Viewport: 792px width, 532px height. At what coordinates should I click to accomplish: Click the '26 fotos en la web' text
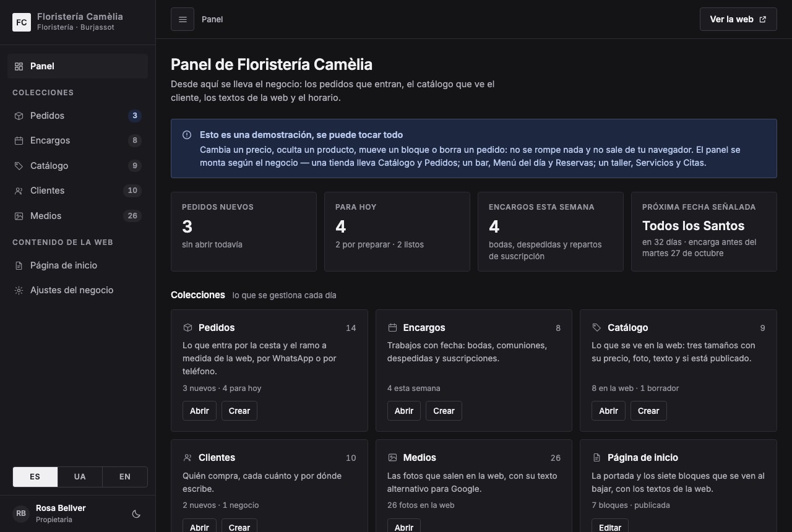click(421, 505)
